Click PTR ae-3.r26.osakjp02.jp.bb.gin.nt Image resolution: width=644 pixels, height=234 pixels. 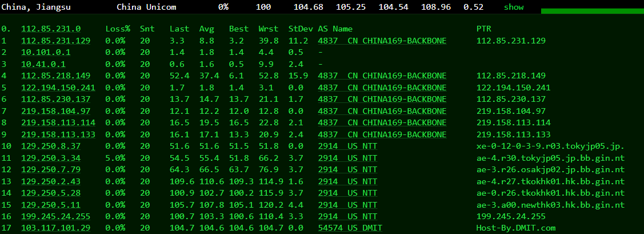[550, 169]
